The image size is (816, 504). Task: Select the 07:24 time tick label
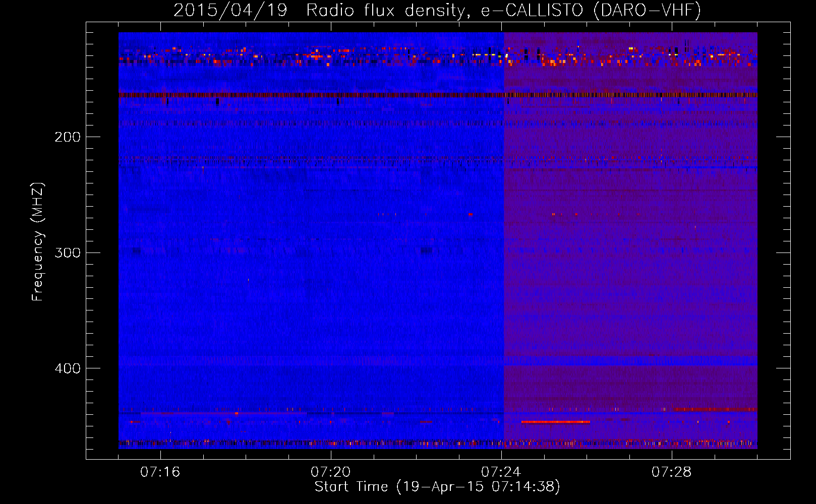501,472
